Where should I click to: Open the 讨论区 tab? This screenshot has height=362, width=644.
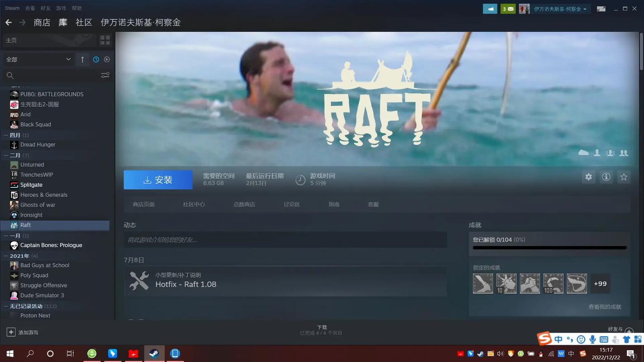point(292,205)
